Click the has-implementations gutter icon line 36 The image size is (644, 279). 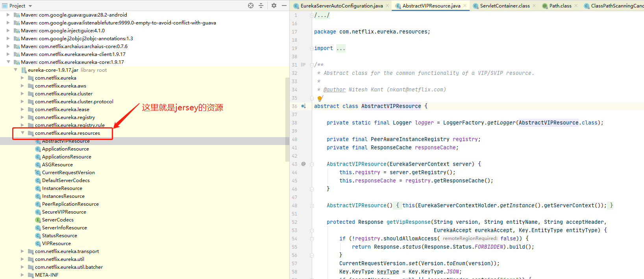303,106
